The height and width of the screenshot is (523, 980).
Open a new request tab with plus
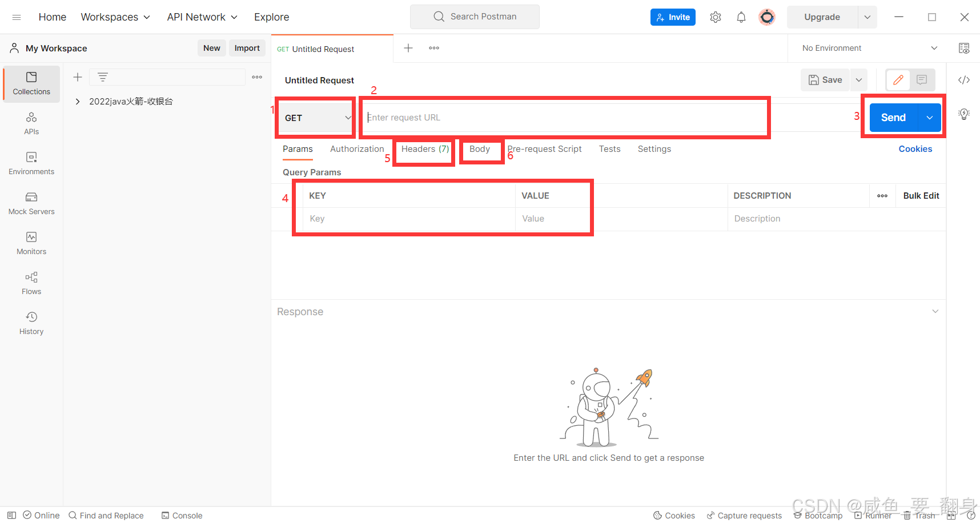click(x=408, y=48)
